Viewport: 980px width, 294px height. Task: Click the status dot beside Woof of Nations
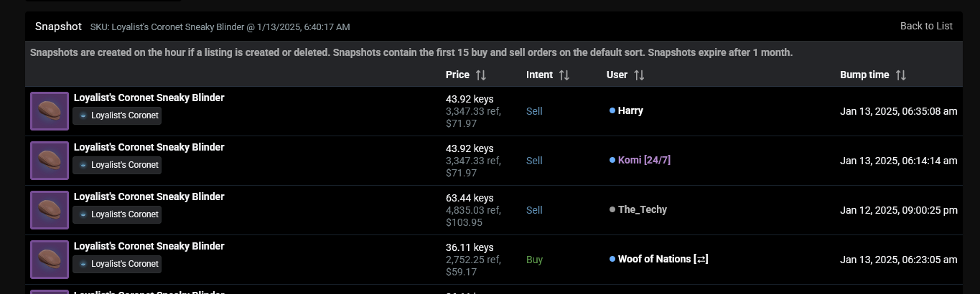(x=612, y=260)
